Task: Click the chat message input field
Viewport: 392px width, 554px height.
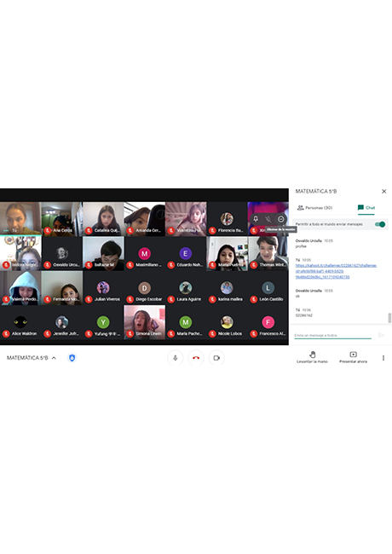Action: 332,335
